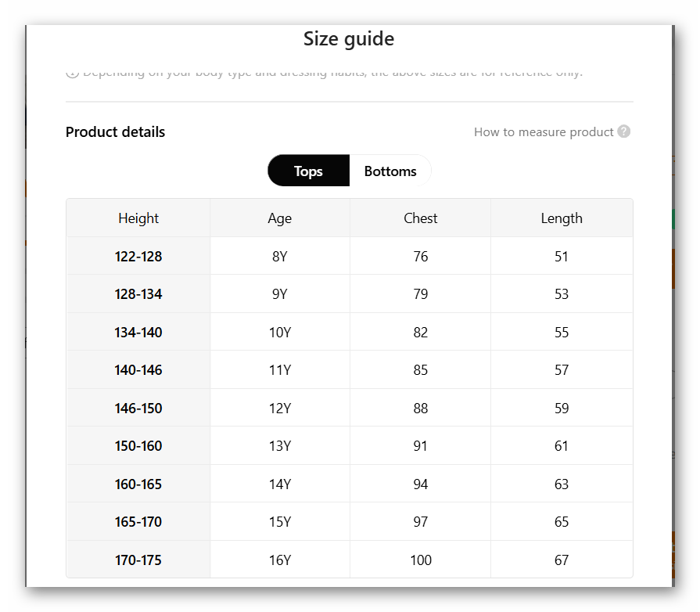This screenshot has height=612, width=700.
Task: Switch to the Tops tab
Action: tap(308, 171)
